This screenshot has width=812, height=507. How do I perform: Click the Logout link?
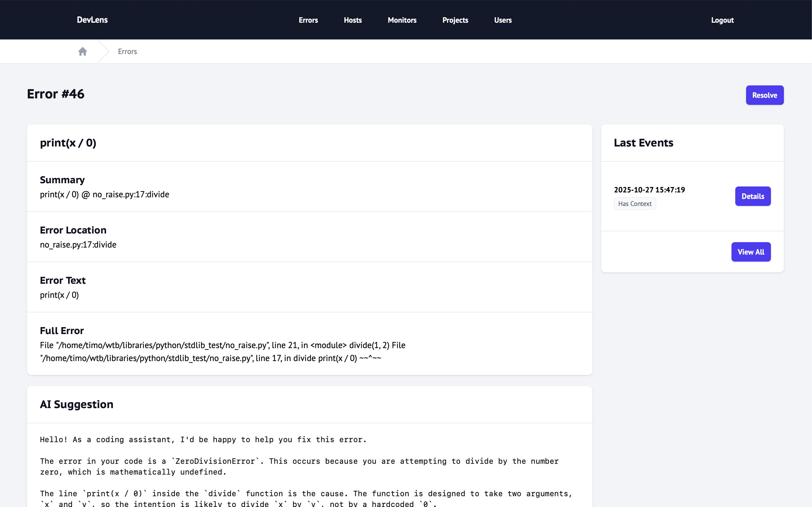click(722, 20)
